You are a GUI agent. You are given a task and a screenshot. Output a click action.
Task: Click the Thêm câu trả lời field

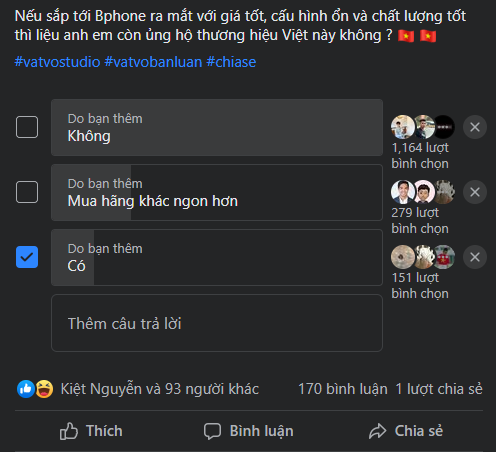[217, 323]
